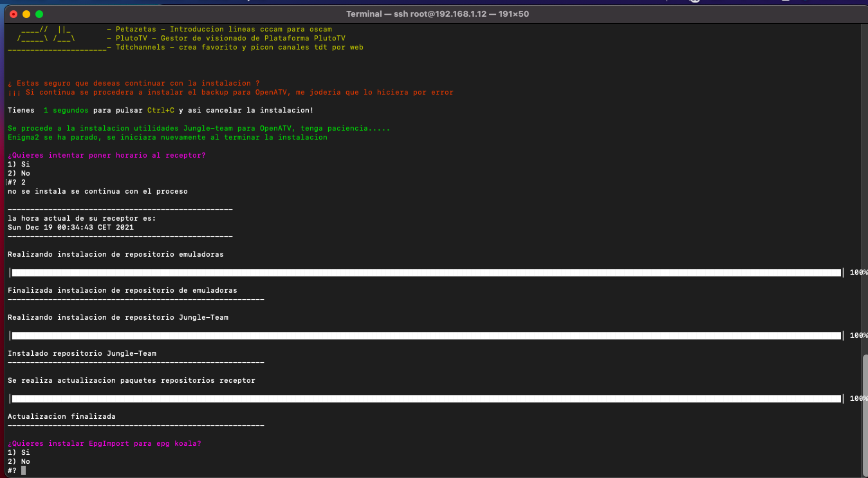
Task: Click the green "Enigma2 se ha parado" message
Action: tap(167, 138)
